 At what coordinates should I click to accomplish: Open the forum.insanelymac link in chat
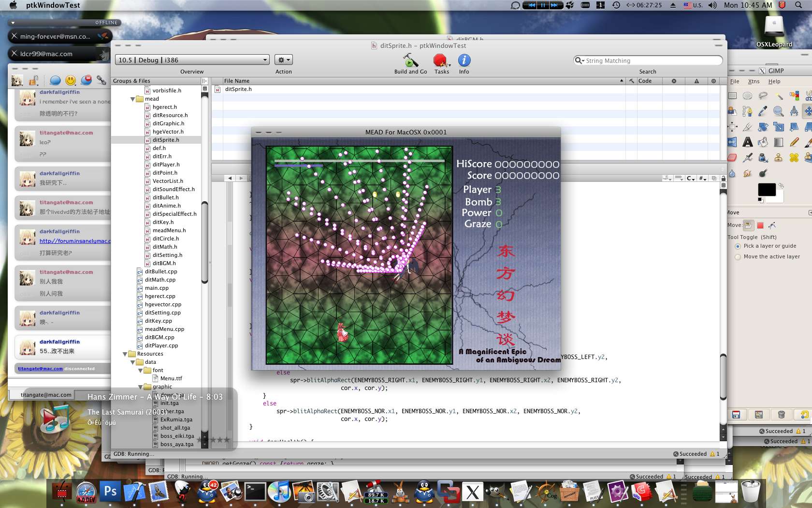pyautogui.click(x=75, y=241)
